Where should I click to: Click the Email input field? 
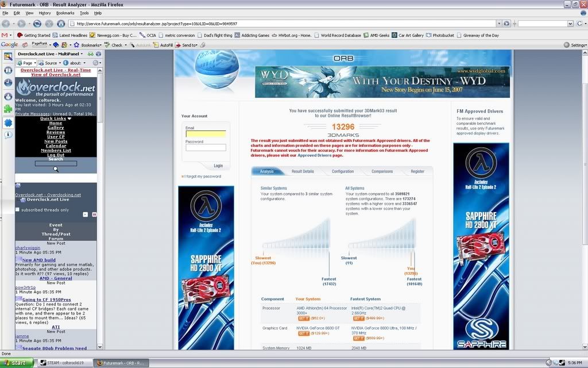206,133
